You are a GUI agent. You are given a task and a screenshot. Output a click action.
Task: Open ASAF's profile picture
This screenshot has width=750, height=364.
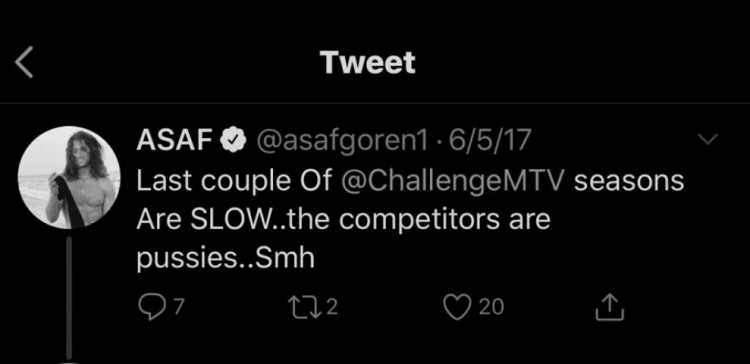click(69, 177)
